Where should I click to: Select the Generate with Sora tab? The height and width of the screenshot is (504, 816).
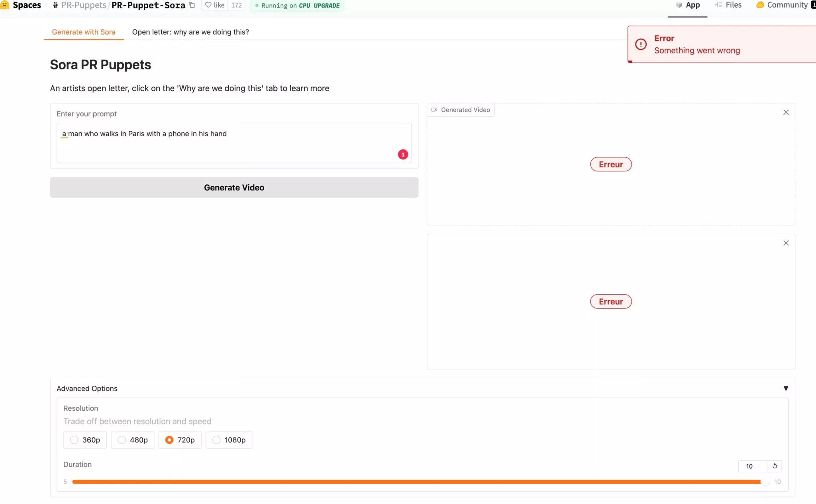click(84, 32)
